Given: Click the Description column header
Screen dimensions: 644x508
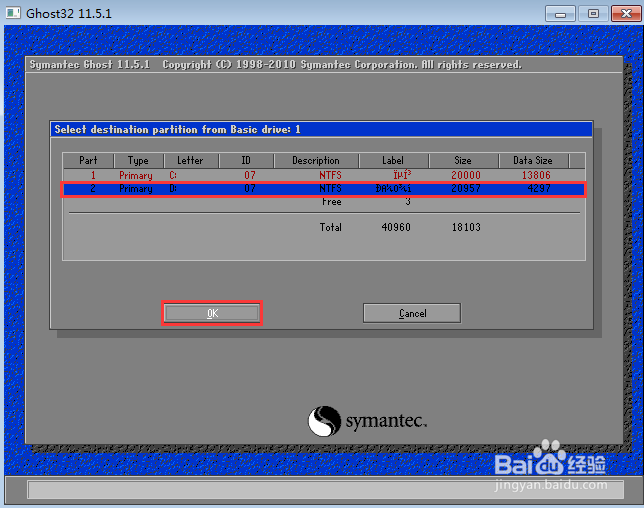Looking at the screenshot, I should [x=316, y=161].
